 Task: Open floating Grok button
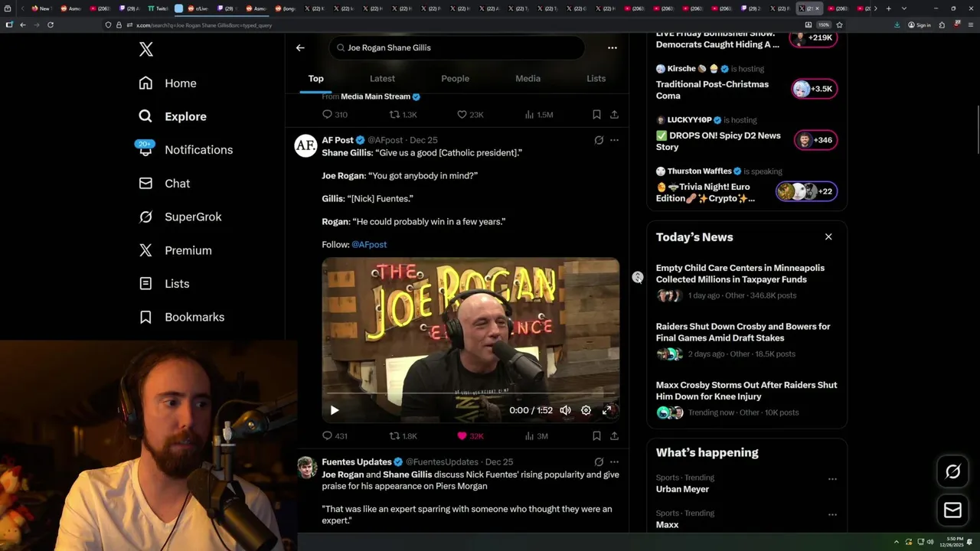(x=952, y=472)
